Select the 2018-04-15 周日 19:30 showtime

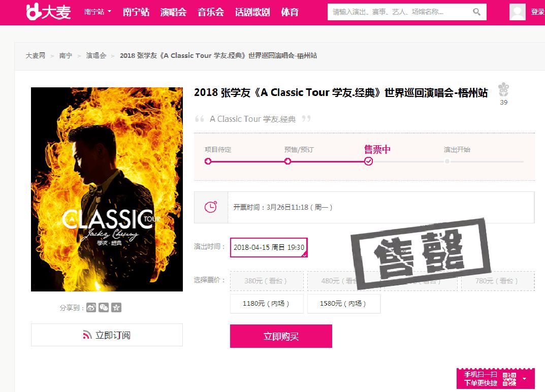tap(269, 247)
